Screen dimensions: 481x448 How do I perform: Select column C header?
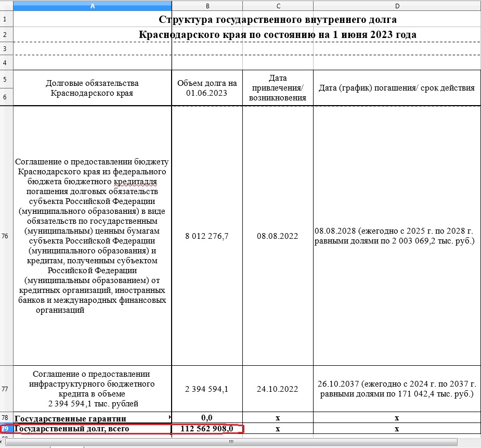click(278, 6)
